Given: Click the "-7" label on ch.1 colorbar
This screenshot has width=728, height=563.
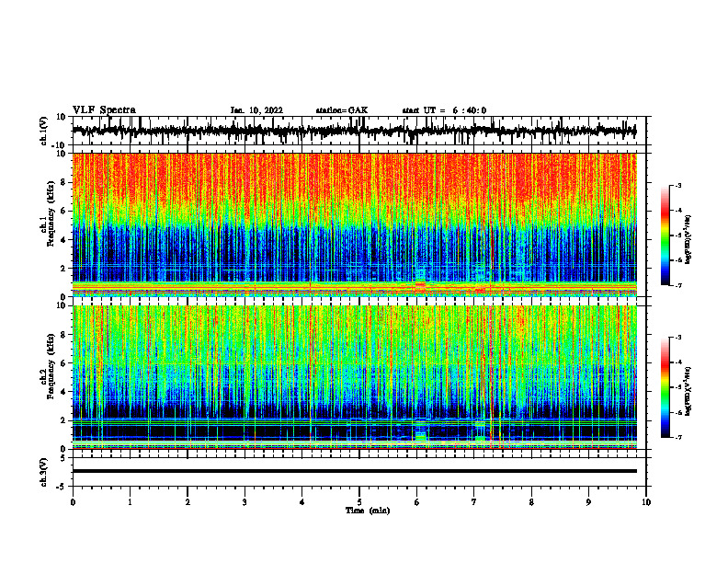Looking at the screenshot, I should pyautogui.click(x=677, y=285).
